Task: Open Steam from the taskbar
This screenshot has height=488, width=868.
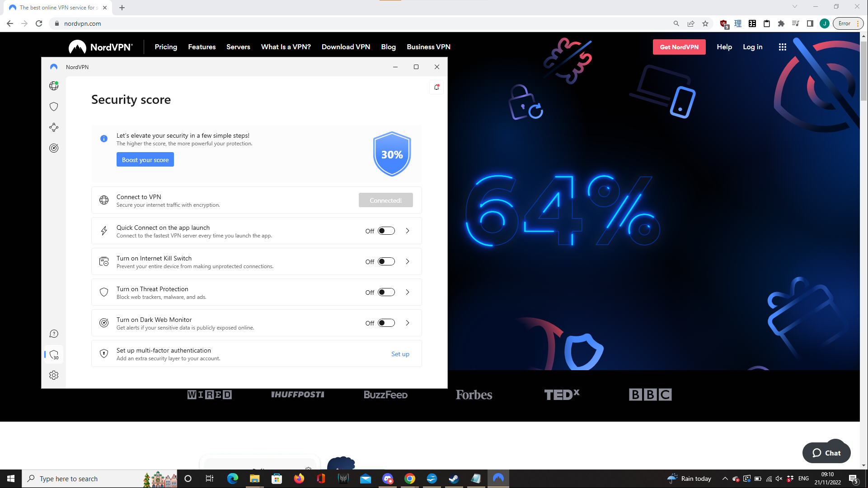Action: coord(454,479)
